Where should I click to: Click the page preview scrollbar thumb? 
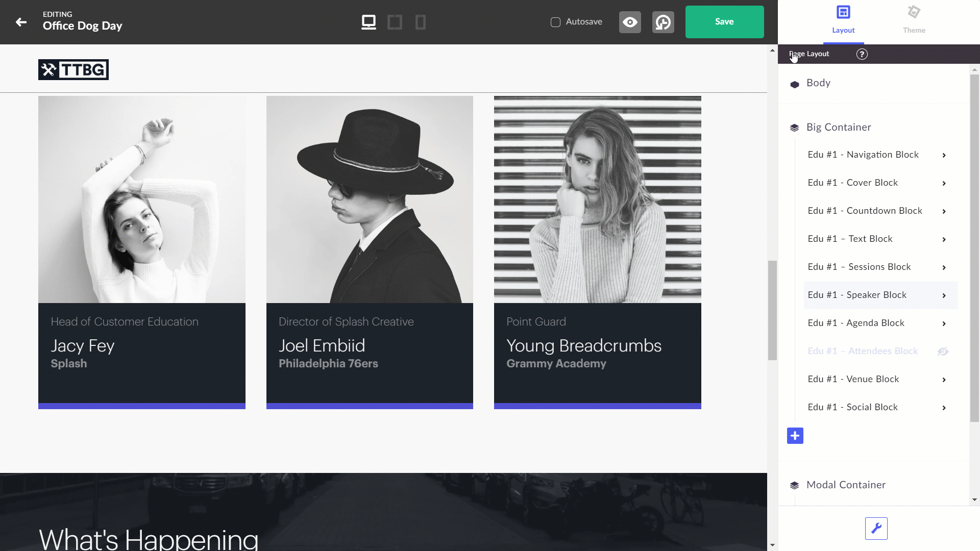[772, 310]
